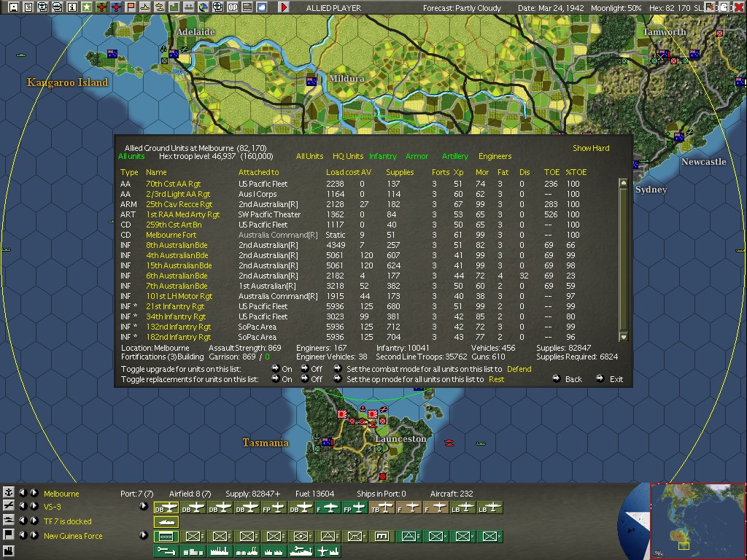Click the crosshair target toolbar icon

point(217,7)
